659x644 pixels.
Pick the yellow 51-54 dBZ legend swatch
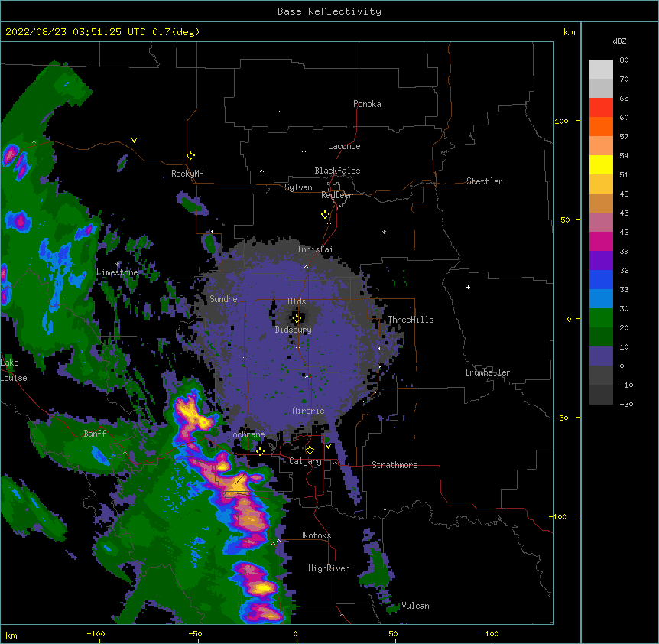[601, 164]
